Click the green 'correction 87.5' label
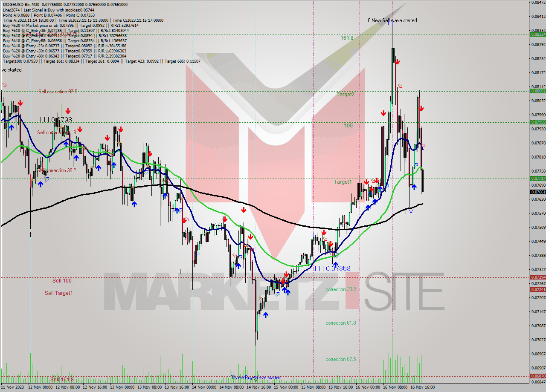The image size is (546, 392). coord(341,359)
